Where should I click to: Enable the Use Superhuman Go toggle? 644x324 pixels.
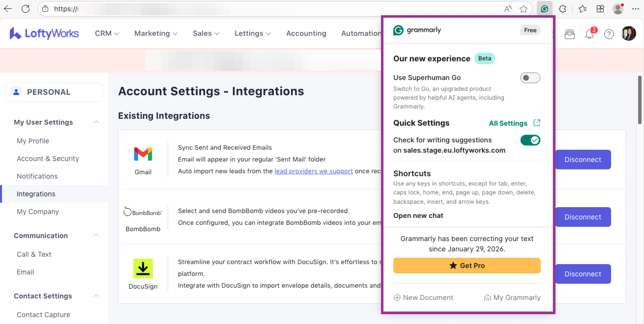(x=530, y=78)
